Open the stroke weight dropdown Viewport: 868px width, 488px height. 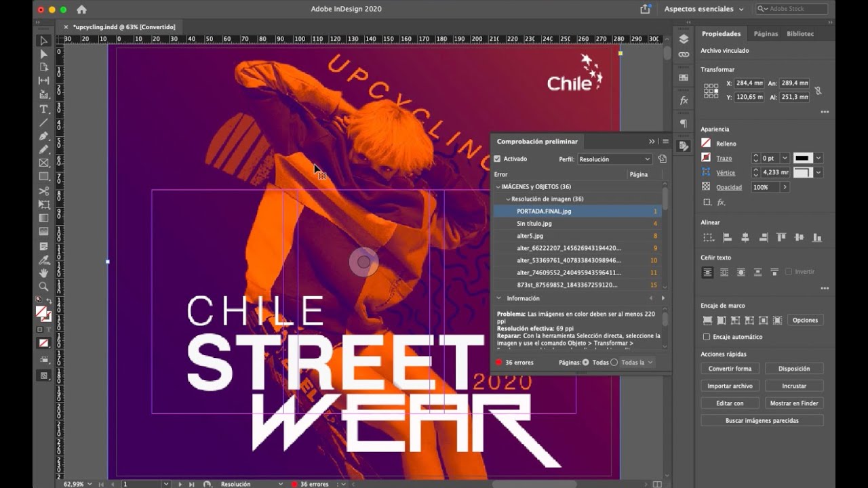785,158
